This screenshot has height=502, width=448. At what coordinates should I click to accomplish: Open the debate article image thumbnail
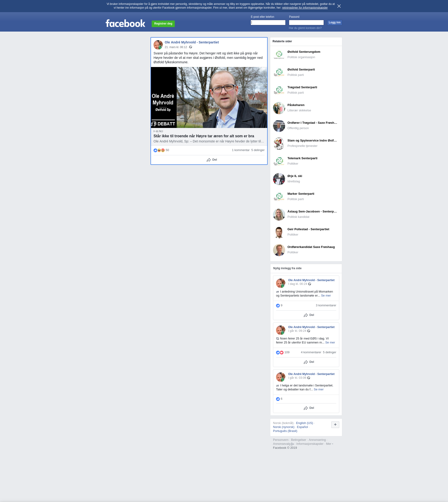coord(209,97)
